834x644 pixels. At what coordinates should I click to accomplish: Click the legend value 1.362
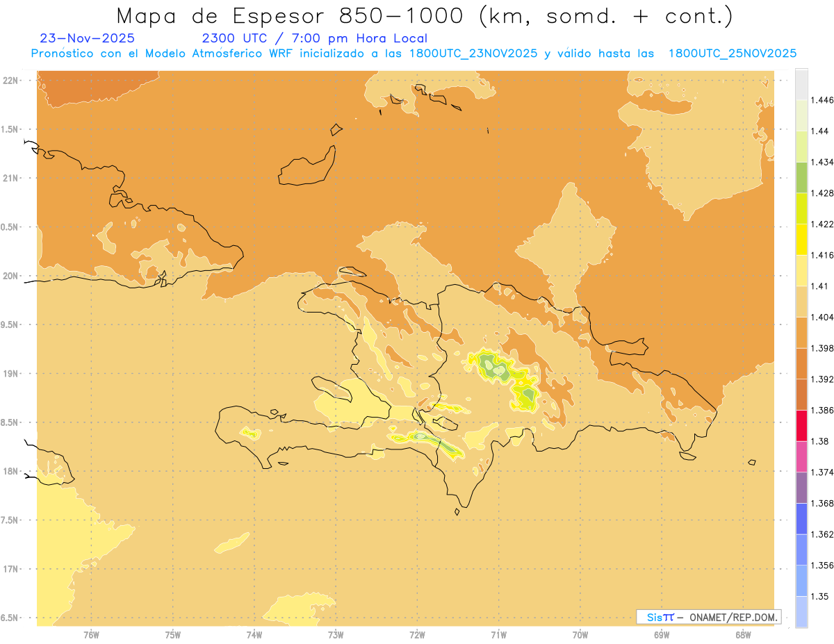(x=823, y=534)
